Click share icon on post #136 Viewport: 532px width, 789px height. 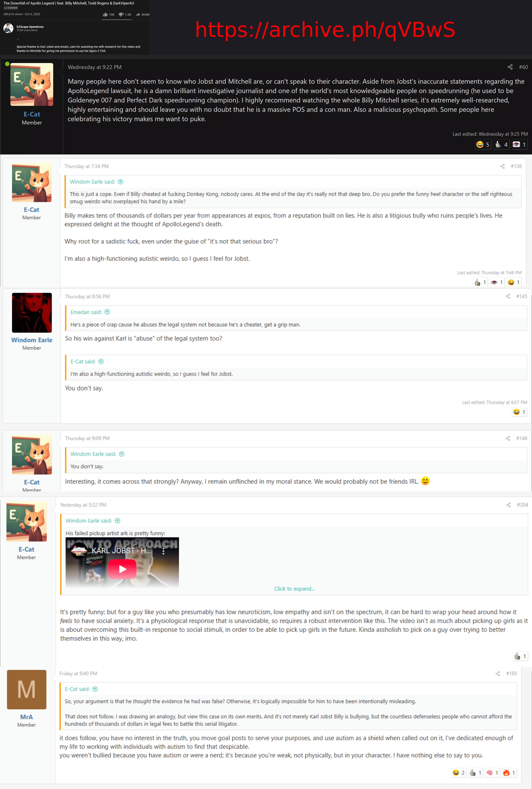(502, 166)
